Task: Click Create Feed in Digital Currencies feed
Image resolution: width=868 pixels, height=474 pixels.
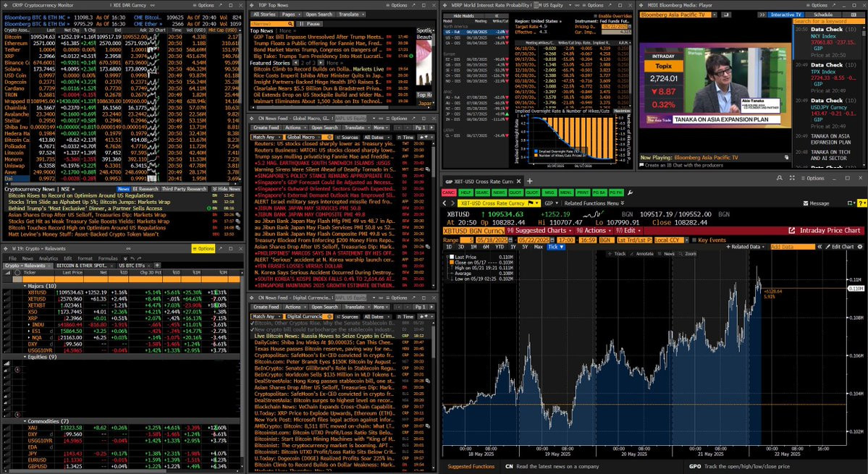Action: 266,307
